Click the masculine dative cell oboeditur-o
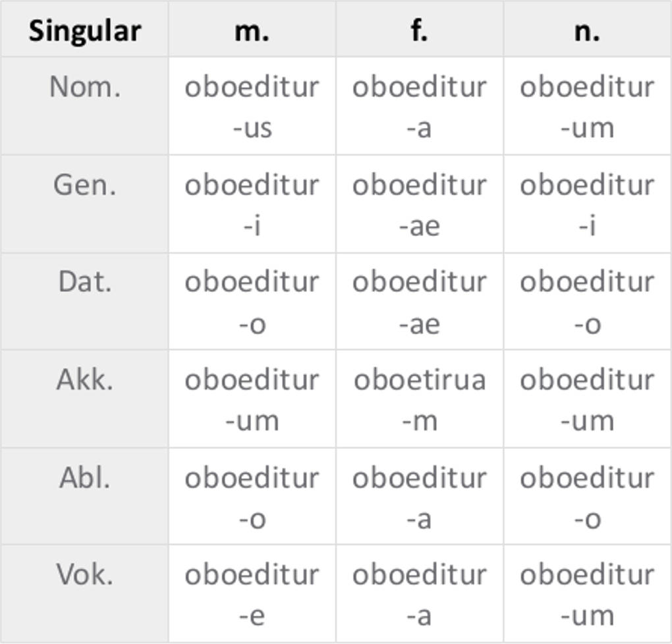 (x=252, y=301)
